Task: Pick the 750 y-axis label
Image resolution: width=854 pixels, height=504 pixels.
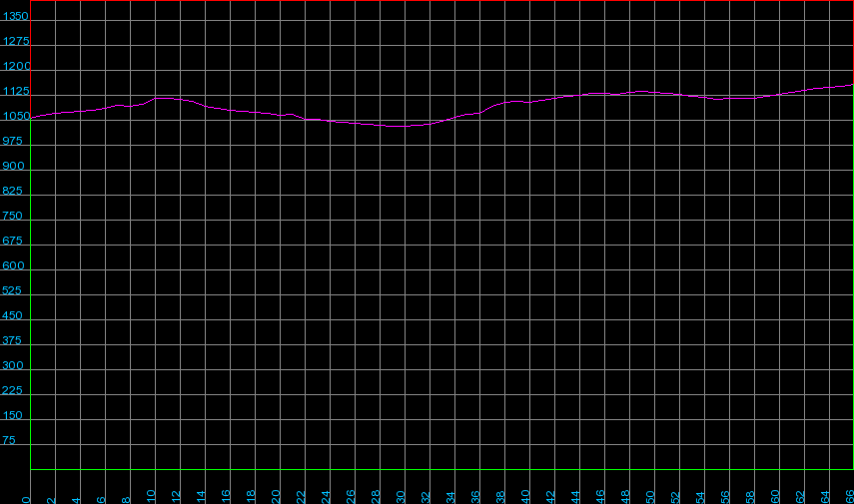Action: [x=12, y=217]
